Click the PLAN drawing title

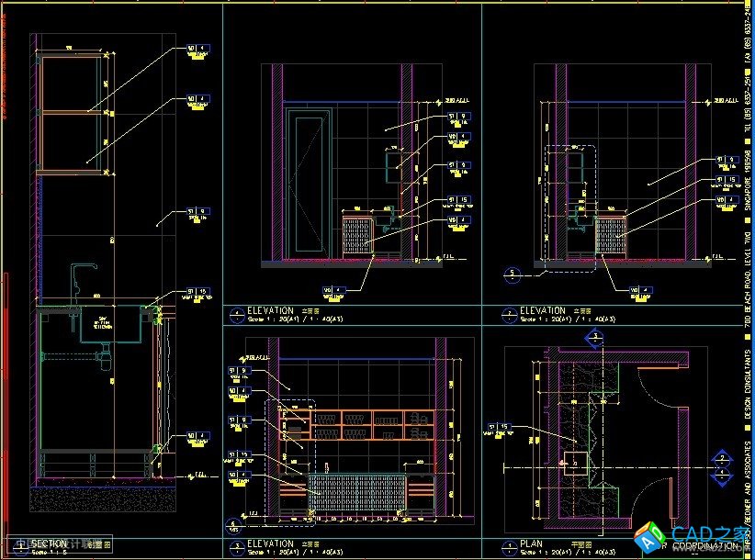pos(531,544)
